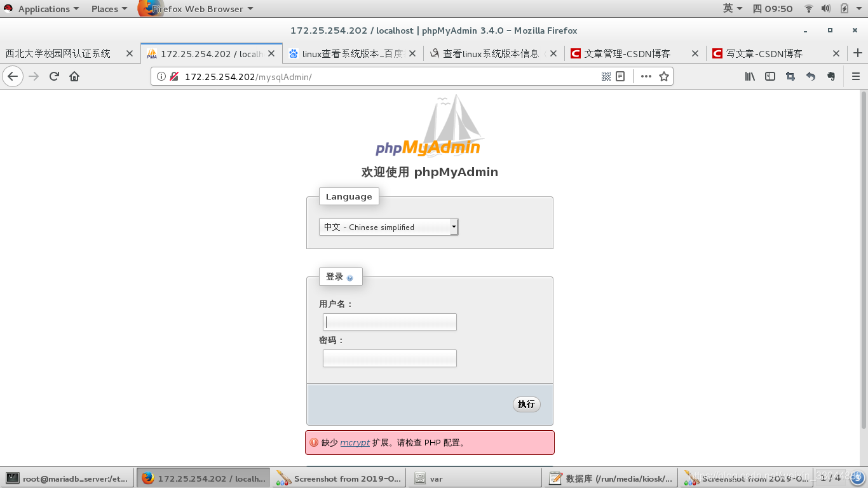Click the page vertical scrollbar
The height and width of the screenshot is (488, 868).
point(864,259)
